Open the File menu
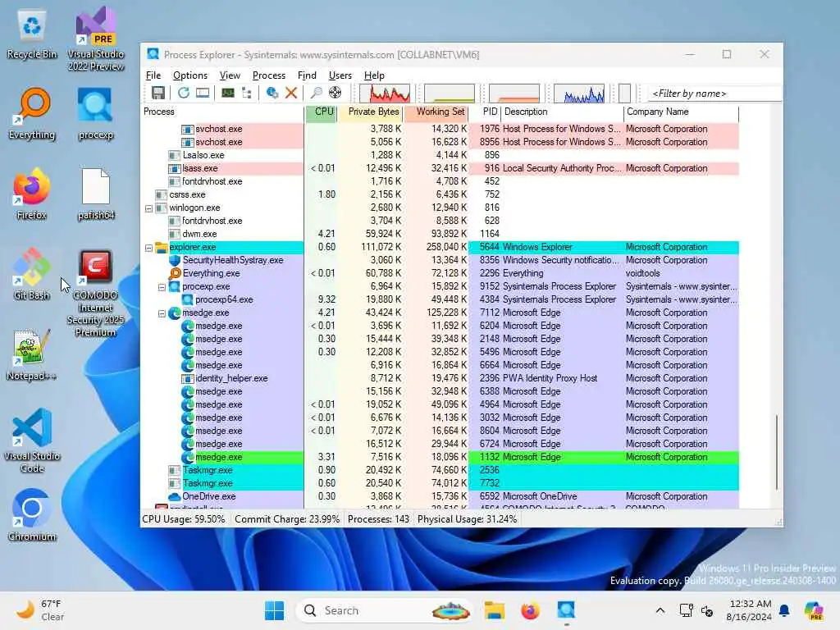The height and width of the screenshot is (630, 840). 153,75
